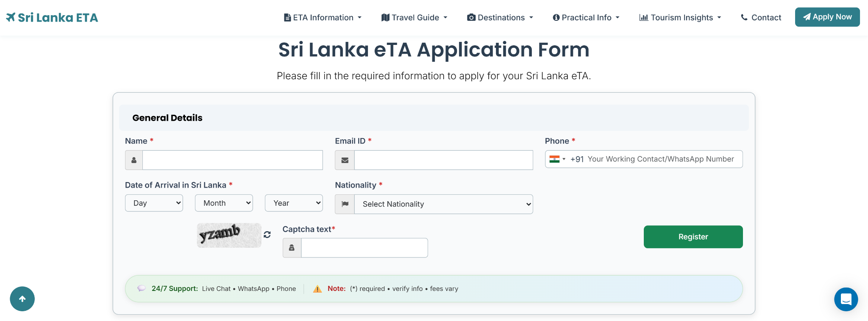Screen dimensions: 868x321
Task: Click the Sri Lanka ETA airplane logo
Action: [x=11, y=17]
